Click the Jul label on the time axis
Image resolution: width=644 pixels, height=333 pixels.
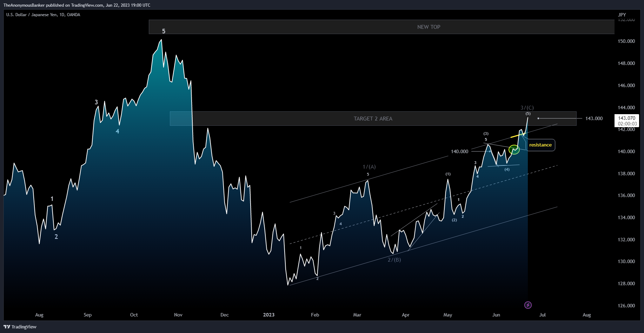tap(543, 315)
